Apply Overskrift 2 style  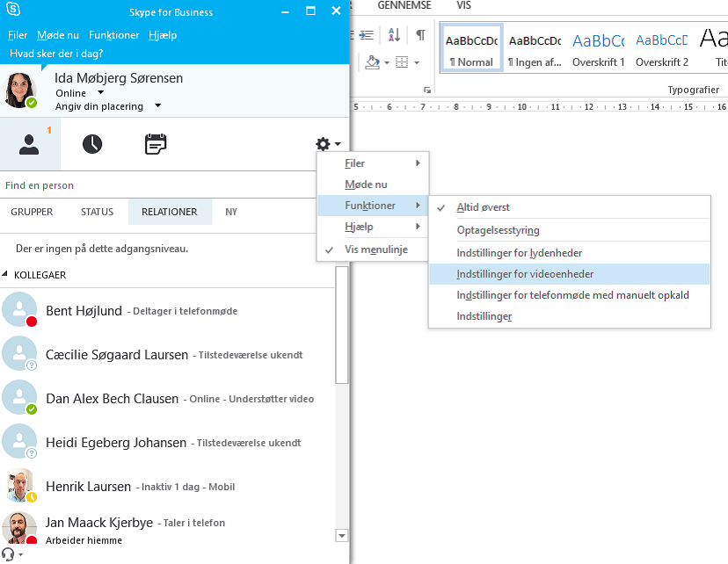coord(662,47)
